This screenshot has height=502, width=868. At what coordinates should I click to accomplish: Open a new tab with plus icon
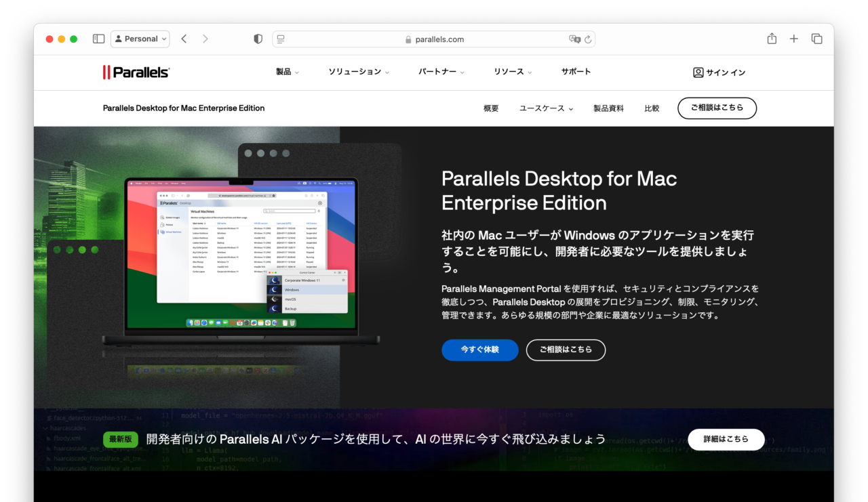794,39
